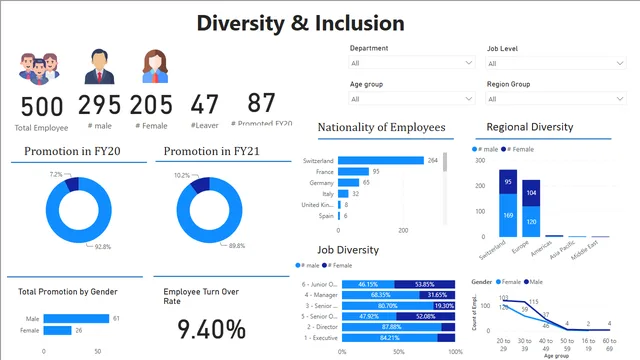Select the 89.8% segment in FY21 donut
This screenshot has width=640, height=360.
[209, 236]
